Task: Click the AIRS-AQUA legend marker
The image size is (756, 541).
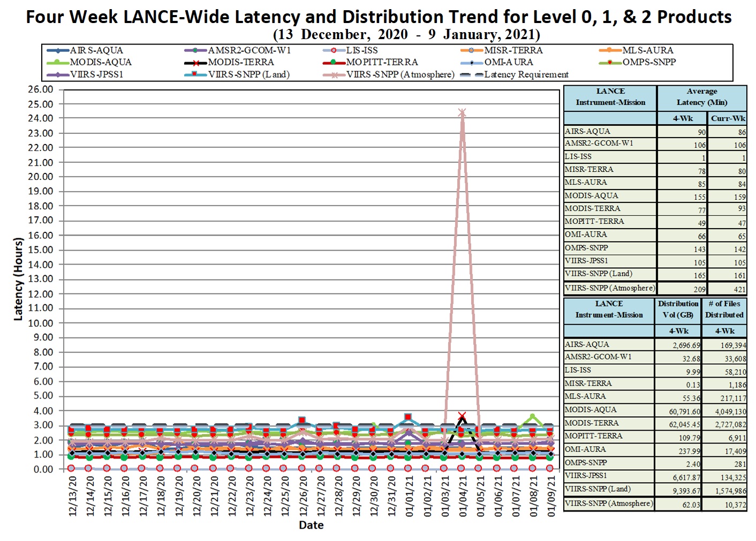Action: (58, 50)
